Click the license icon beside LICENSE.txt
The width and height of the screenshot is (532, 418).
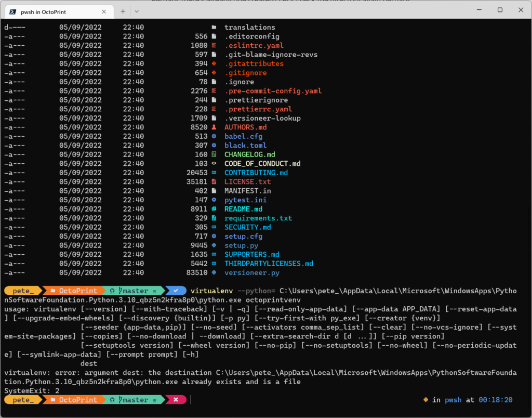(x=214, y=182)
